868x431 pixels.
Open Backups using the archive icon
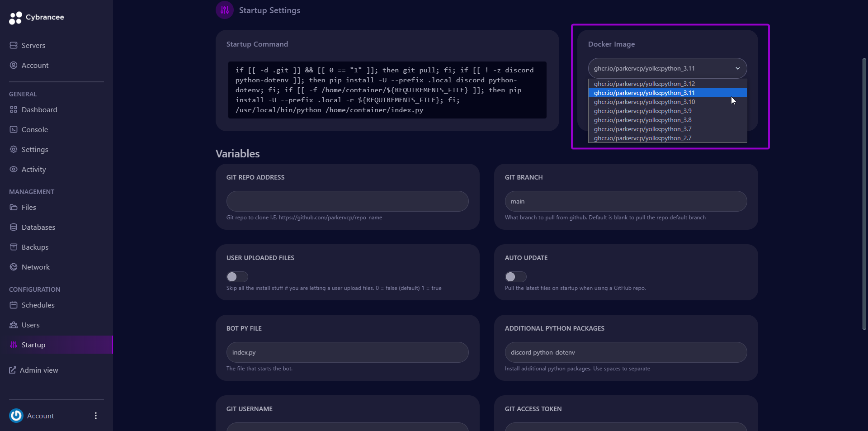click(14, 247)
